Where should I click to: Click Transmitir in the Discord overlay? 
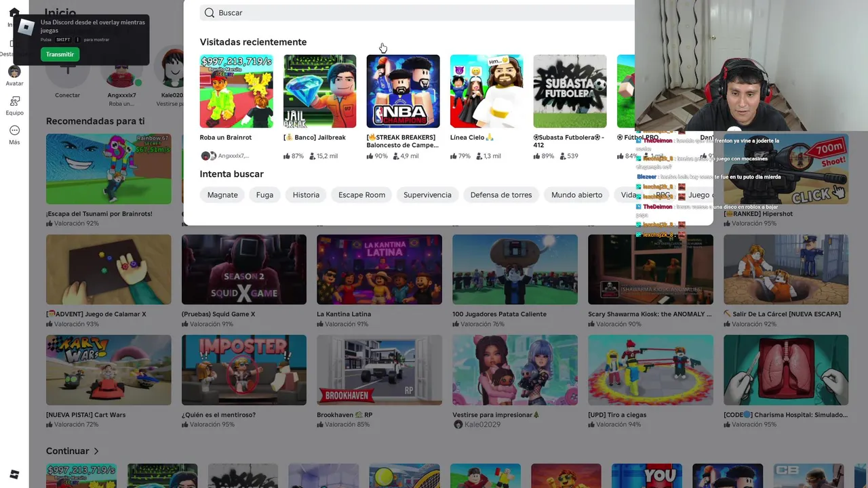click(60, 54)
